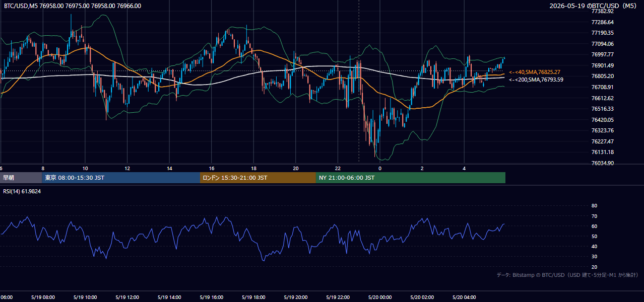This screenshot has height=302, width=644.
Task: Click the BTC/USD,M5 OHLC header text
Action: pyautogui.click(x=73, y=6)
